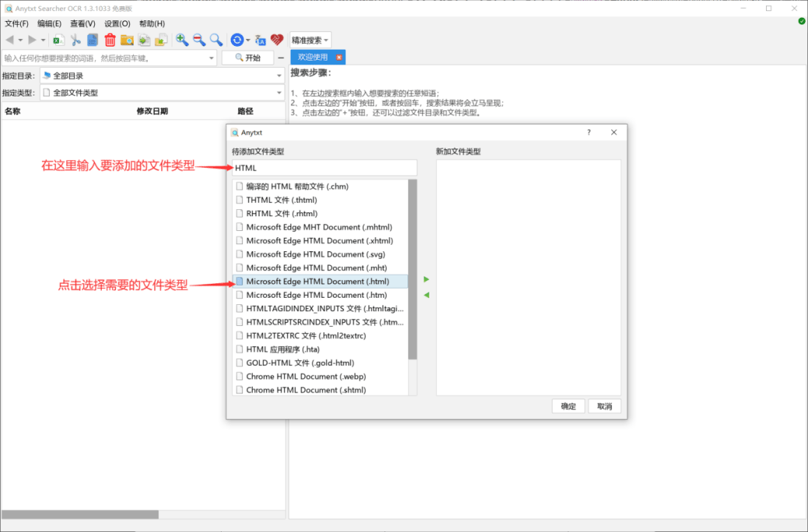This screenshot has width=808, height=532.
Task: Click the green status check icon
Action: click(x=802, y=21)
